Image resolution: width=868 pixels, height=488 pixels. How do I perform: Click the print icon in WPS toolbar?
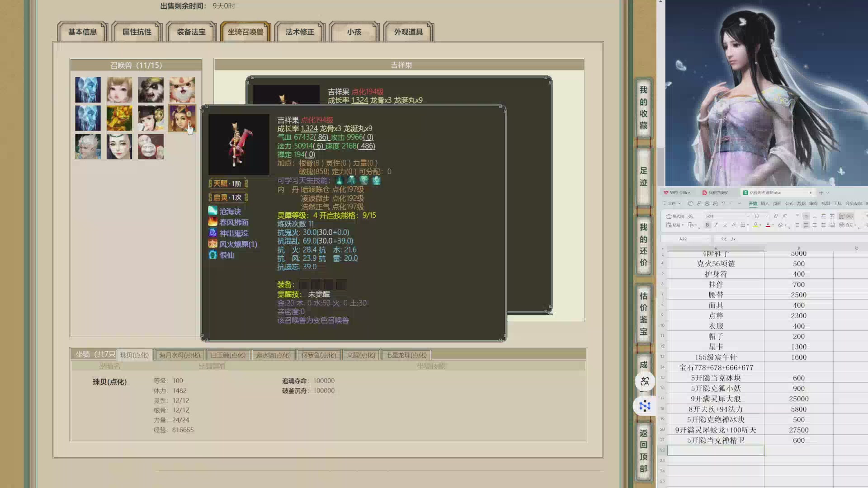707,203
